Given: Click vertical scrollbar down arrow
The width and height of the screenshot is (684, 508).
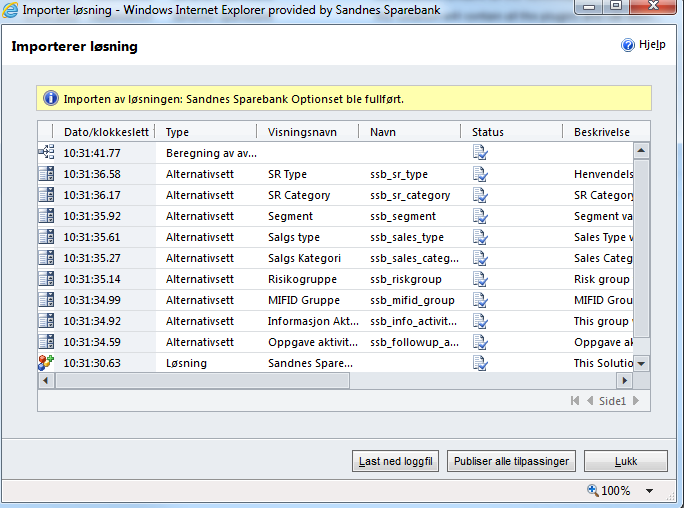Looking at the screenshot, I should click(641, 364).
